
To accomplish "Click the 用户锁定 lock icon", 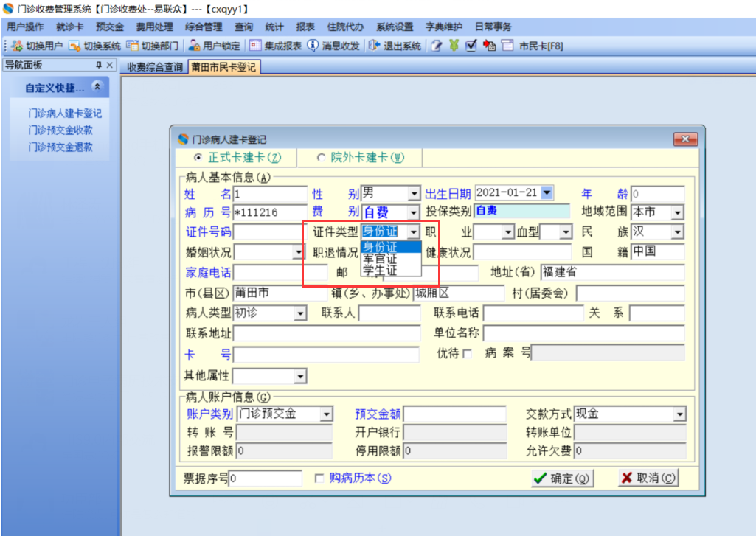I will tap(194, 46).
